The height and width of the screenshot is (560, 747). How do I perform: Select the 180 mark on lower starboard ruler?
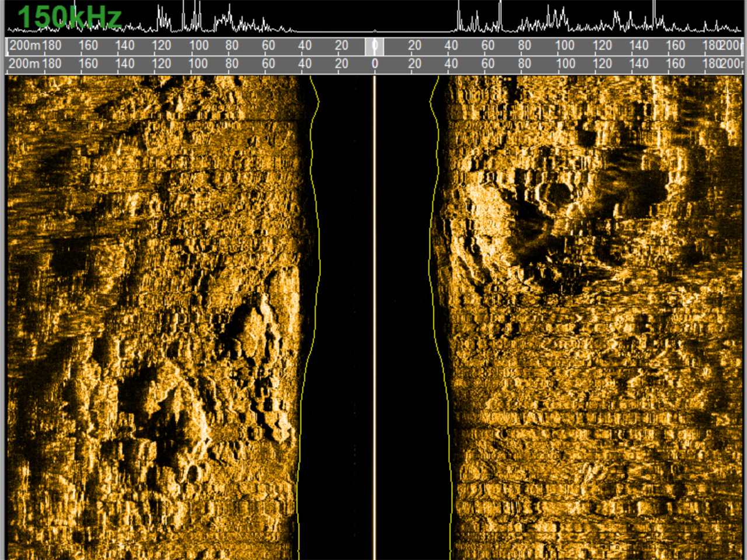click(x=711, y=64)
